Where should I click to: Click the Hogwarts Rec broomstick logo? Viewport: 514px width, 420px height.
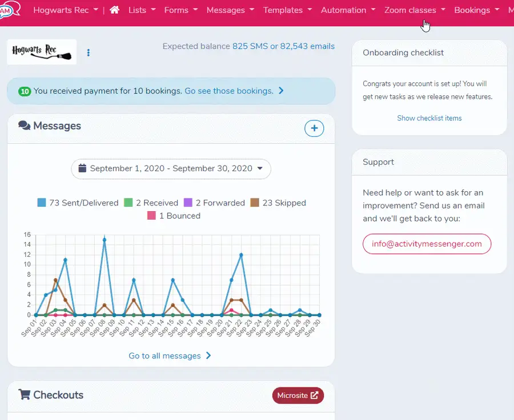point(42,52)
